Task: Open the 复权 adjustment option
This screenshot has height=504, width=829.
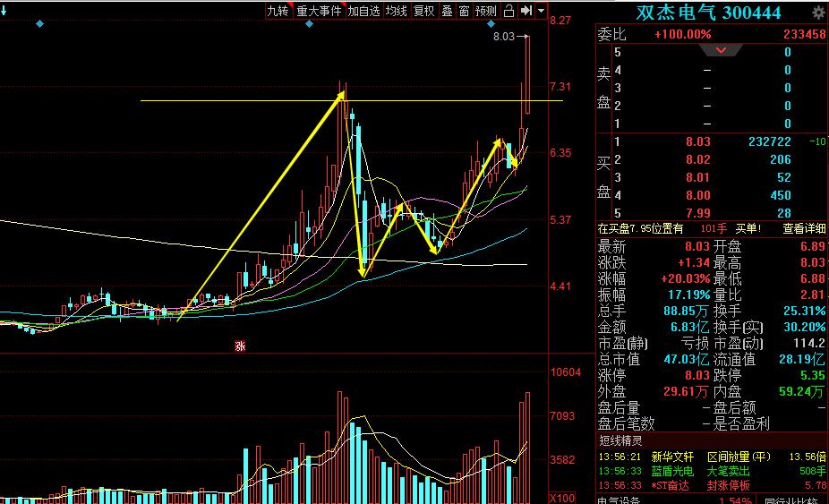Action: point(423,11)
